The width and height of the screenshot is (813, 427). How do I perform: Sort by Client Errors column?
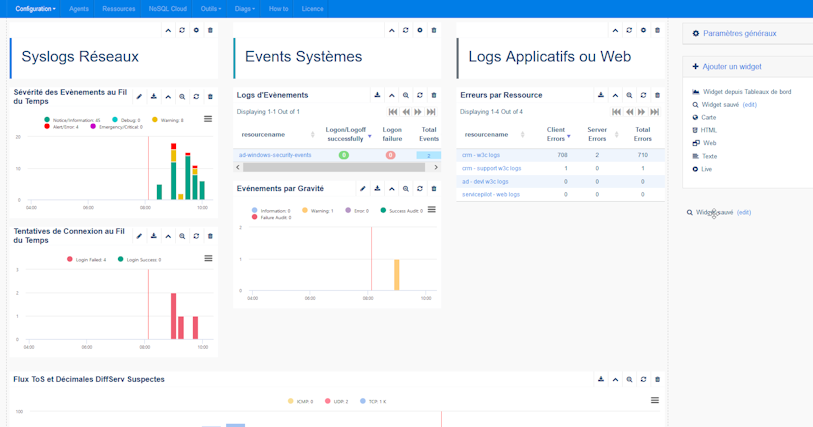coord(556,134)
